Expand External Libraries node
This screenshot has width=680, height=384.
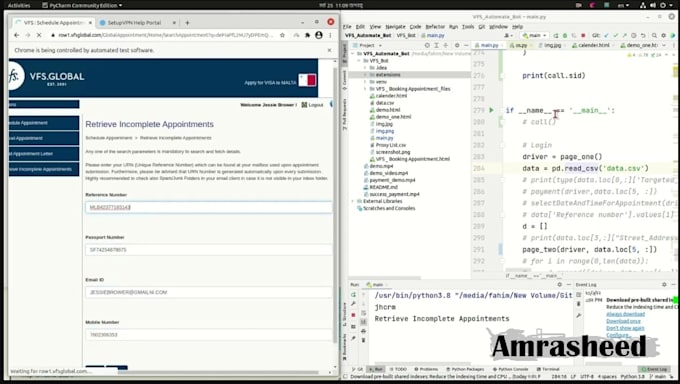click(x=353, y=201)
